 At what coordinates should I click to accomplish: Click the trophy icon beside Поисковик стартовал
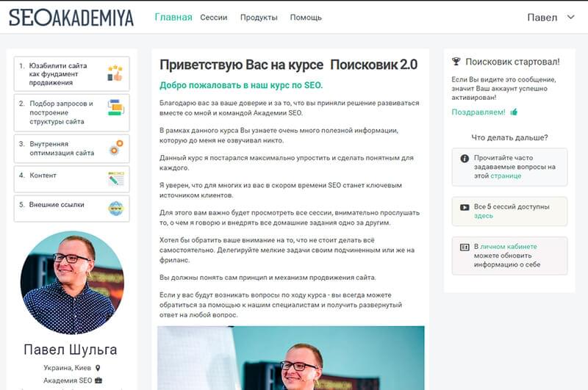(456, 62)
